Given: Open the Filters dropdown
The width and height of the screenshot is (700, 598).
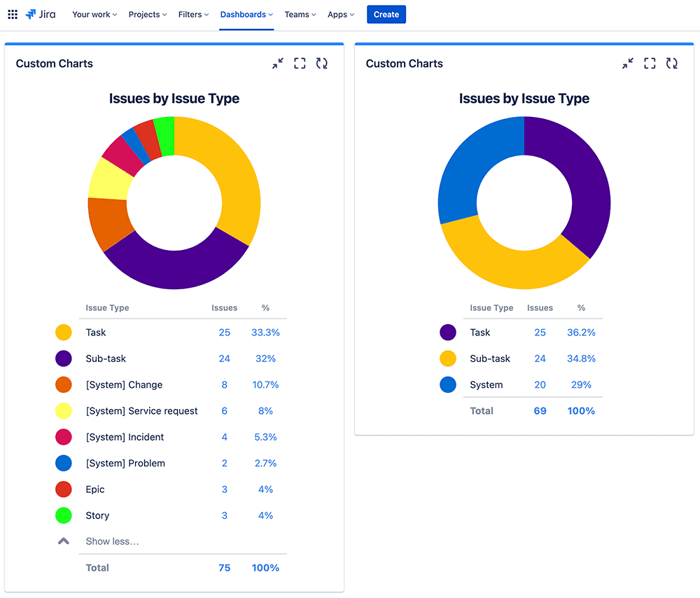Looking at the screenshot, I should coord(193,14).
